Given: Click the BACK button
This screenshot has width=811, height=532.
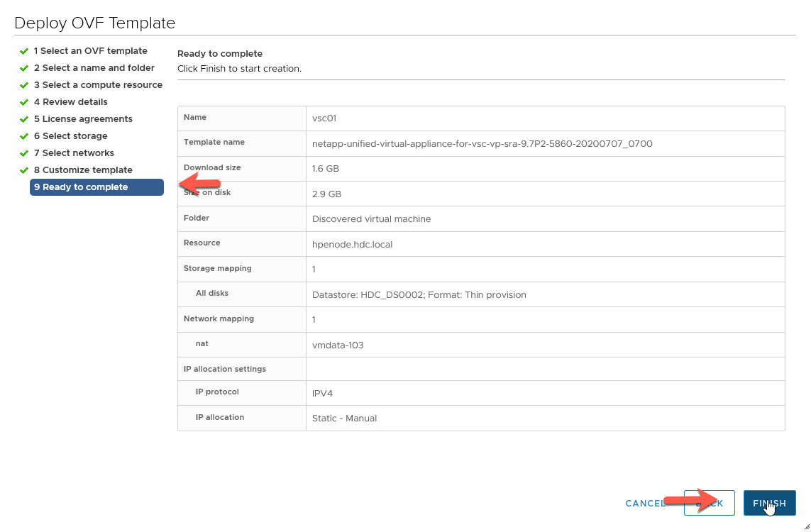Looking at the screenshot, I should click(709, 503).
